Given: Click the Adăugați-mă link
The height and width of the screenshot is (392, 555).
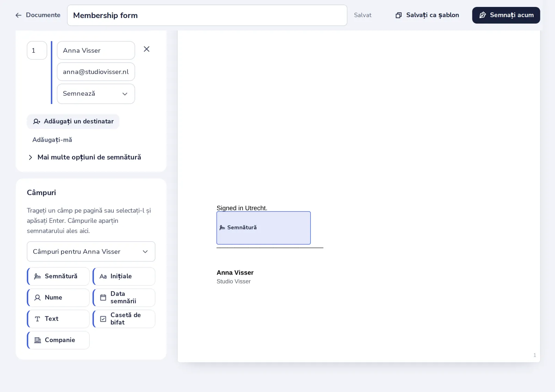Looking at the screenshot, I should tap(52, 140).
